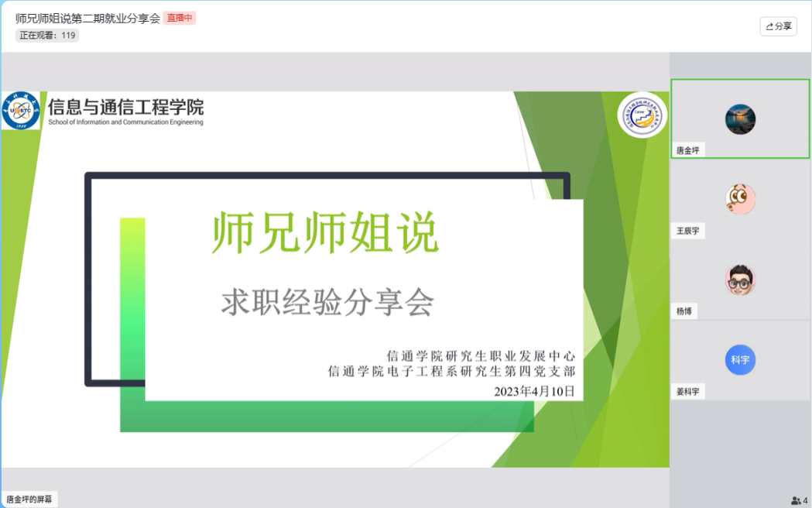Click the 唐金坪的屏幕 screen share label
This screenshot has height=508, width=812.
pyautogui.click(x=31, y=499)
